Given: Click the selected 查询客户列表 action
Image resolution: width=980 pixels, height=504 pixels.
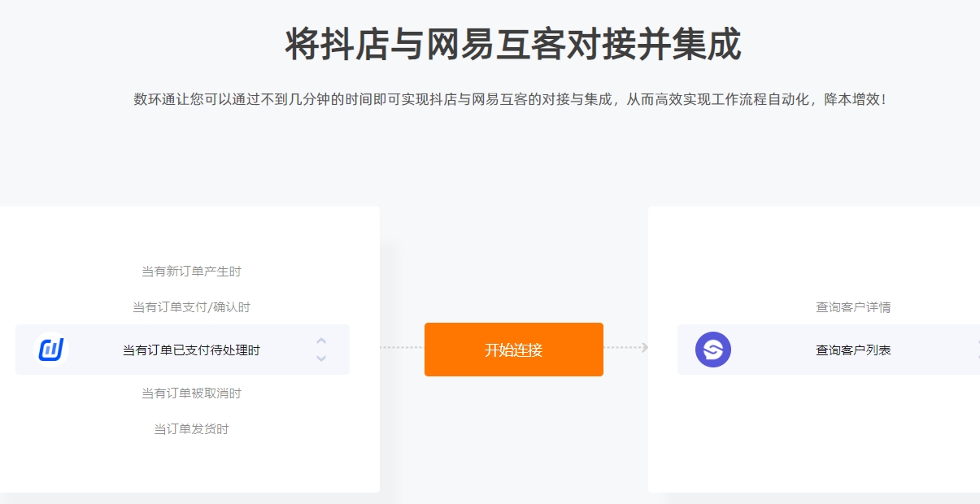Looking at the screenshot, I should click(853, 350).
